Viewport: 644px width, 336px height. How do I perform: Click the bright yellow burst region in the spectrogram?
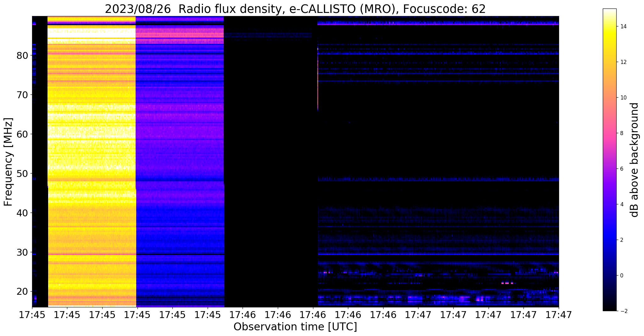(92, 161)
